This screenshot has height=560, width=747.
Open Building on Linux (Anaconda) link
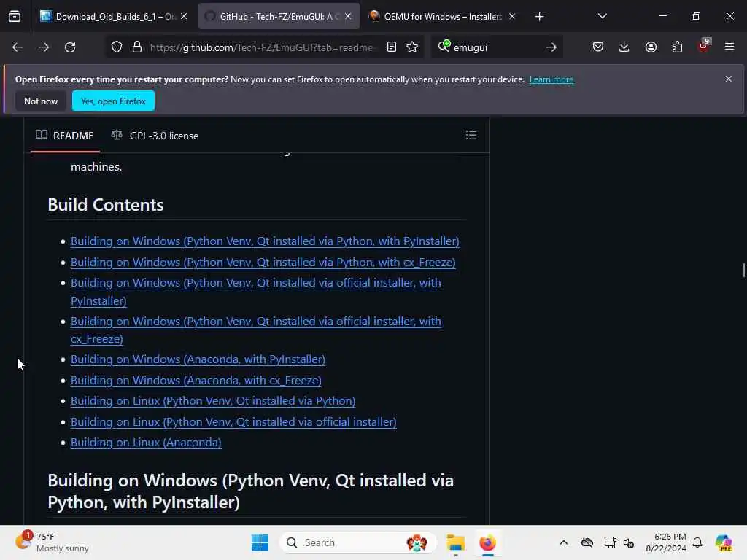coord(146,443)
